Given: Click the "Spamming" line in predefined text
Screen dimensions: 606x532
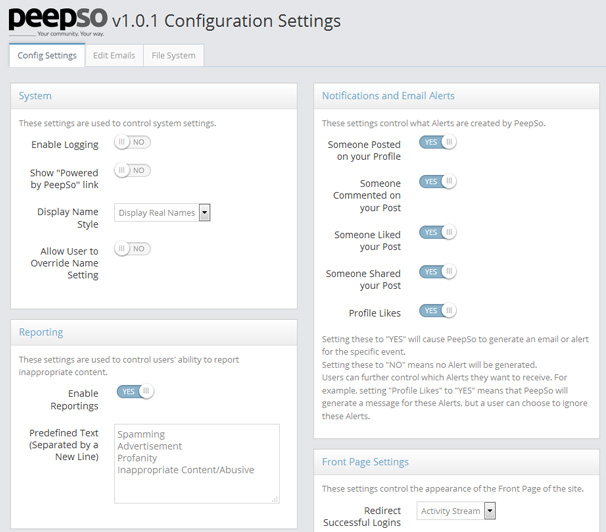Looking at the screenshot, I should [141, 434].
